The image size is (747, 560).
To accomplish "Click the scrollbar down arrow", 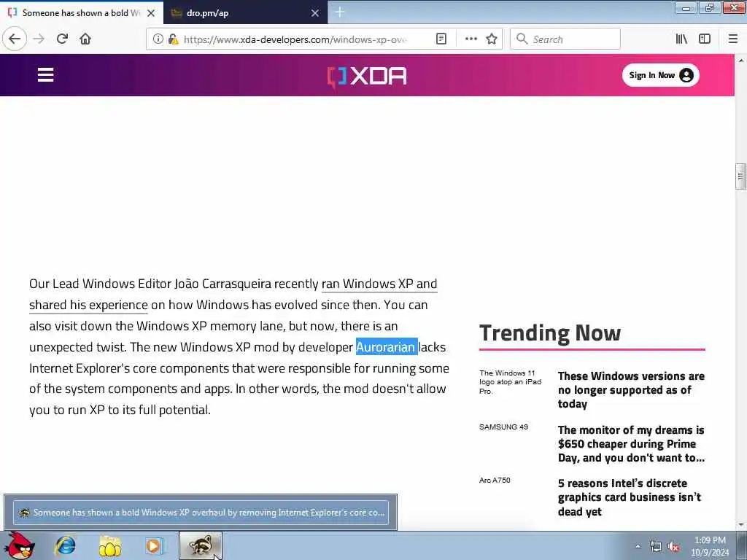I will pyautogui.click(x=740, y=525).
